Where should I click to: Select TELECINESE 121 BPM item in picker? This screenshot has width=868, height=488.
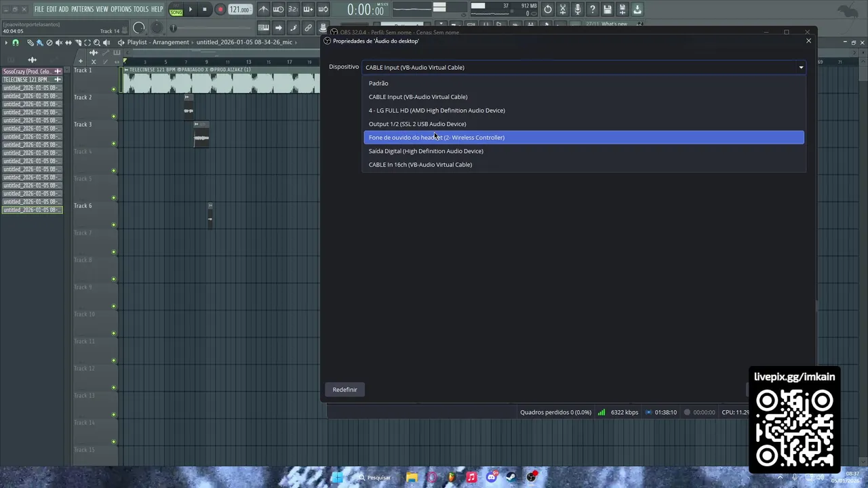point(32,79)
